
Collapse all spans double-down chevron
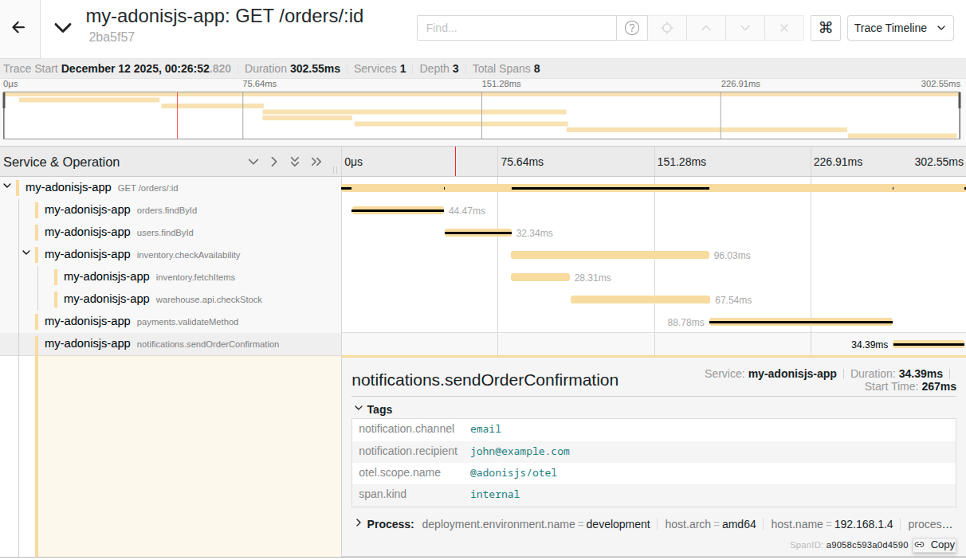295,162
